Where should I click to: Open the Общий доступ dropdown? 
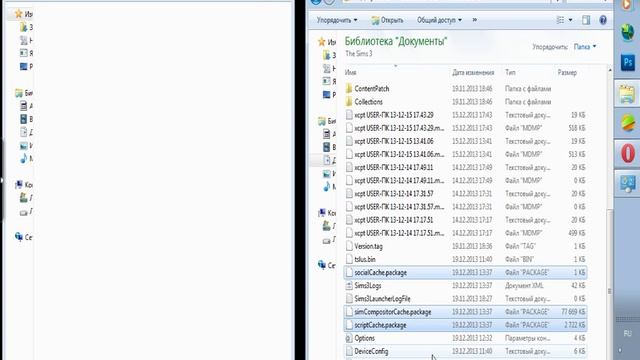pos(439,20)
